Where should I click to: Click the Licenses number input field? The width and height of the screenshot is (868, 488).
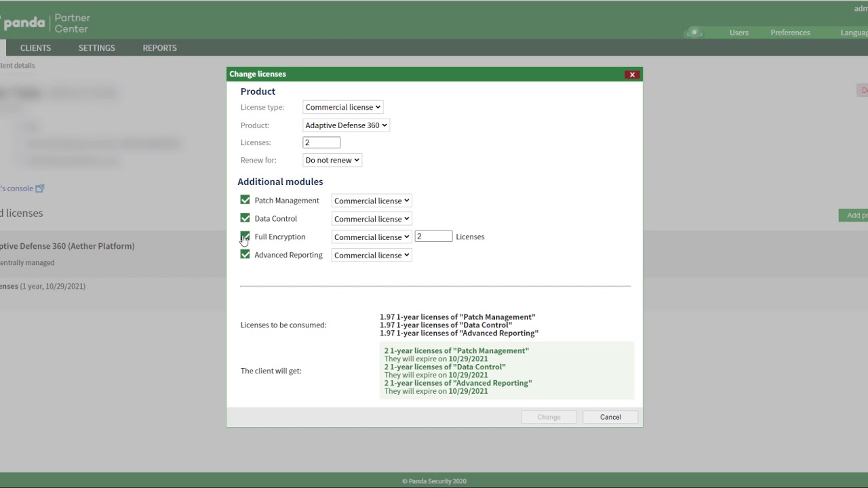coord(321,142)
